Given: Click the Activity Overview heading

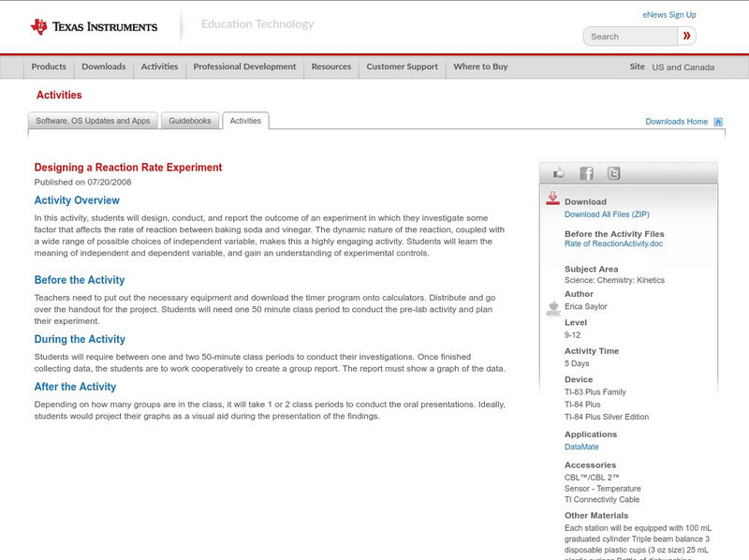Looking at the screenshot, I should [x=77, y=200].
